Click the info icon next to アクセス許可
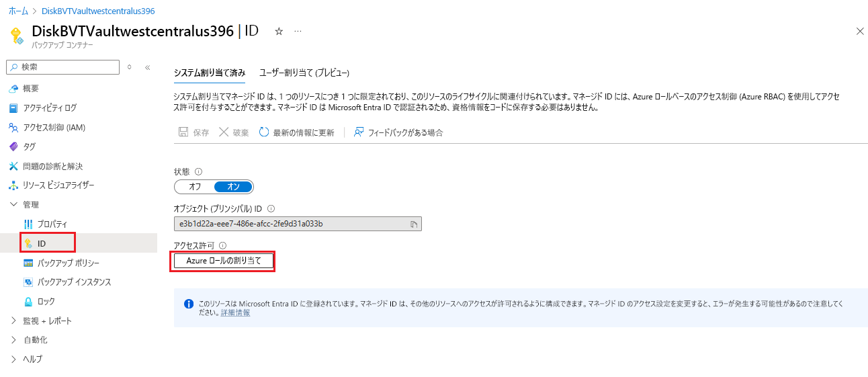868x377 pixels. pos(222,246)
